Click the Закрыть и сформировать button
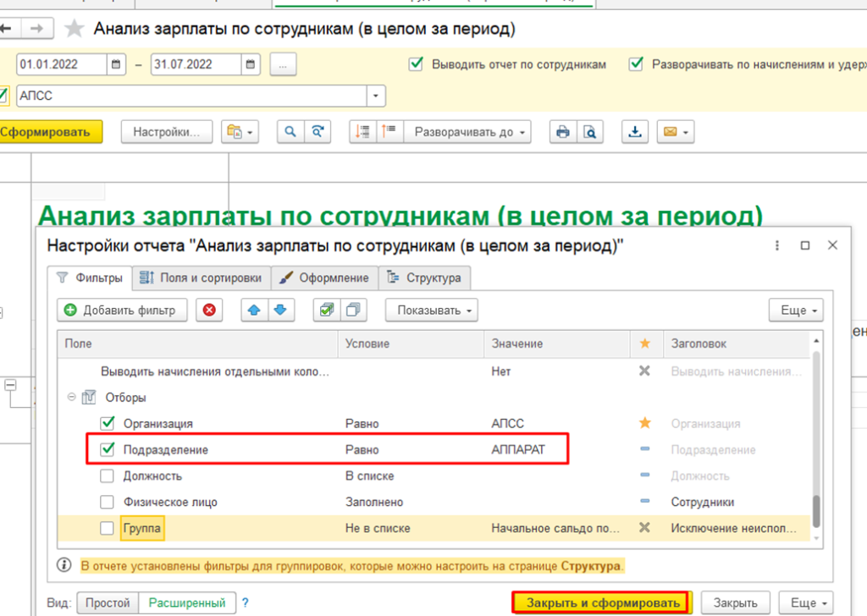 click(603, 602)
